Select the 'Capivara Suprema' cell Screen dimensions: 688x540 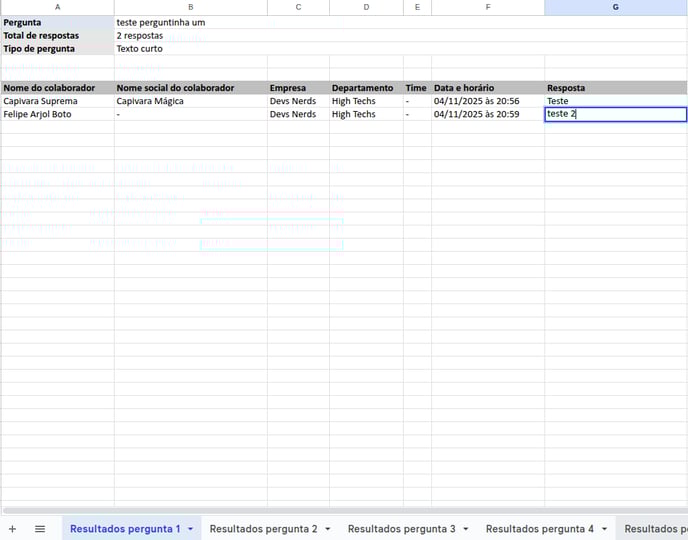57,101
